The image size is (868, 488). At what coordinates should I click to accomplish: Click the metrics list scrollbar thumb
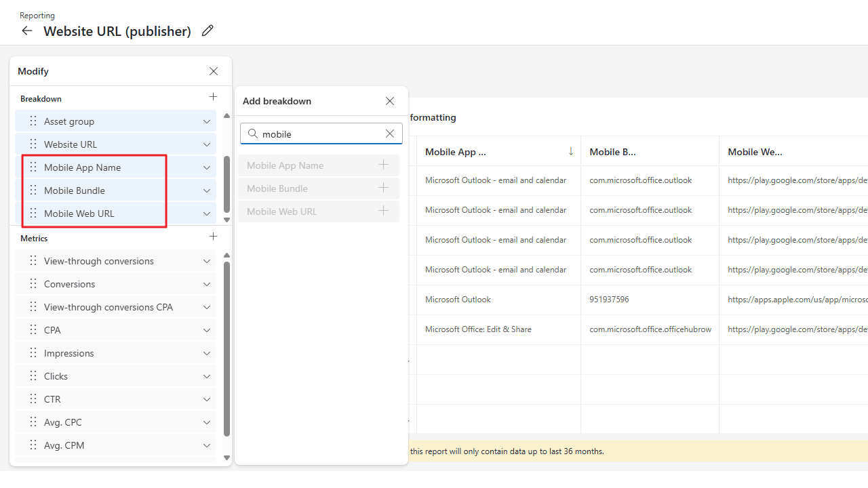[x=226, y=348]
